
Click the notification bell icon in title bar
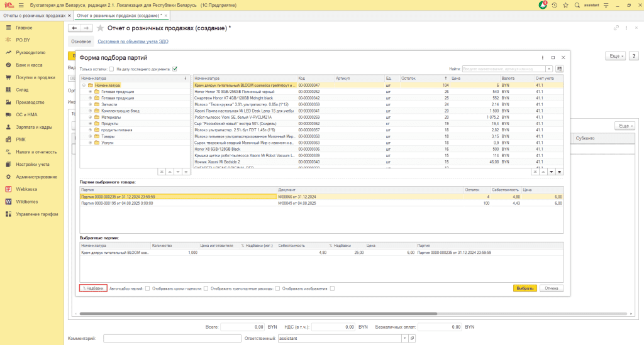543,5
